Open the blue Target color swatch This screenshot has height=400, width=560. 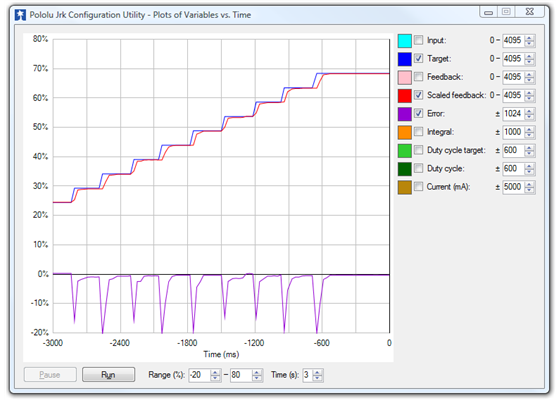(405, 59)
